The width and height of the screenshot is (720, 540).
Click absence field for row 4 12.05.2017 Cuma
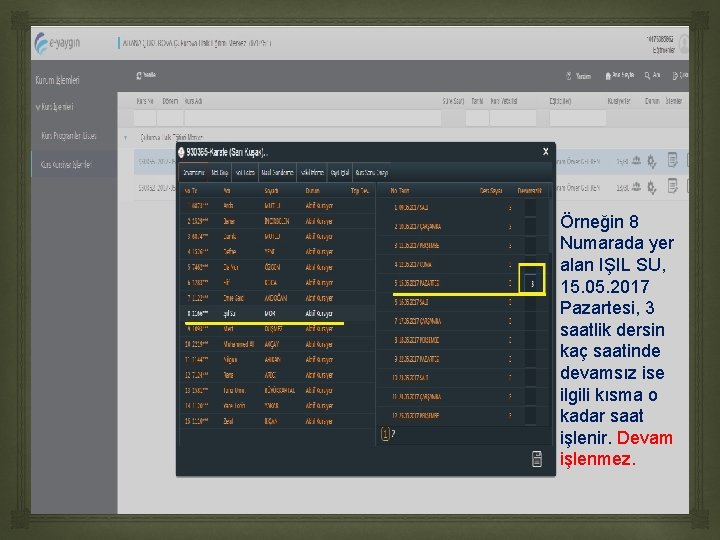(x=531, y=264)
